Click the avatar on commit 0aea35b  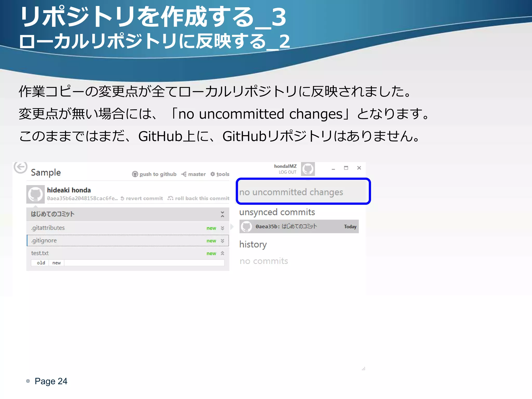(x=246, y=227)
